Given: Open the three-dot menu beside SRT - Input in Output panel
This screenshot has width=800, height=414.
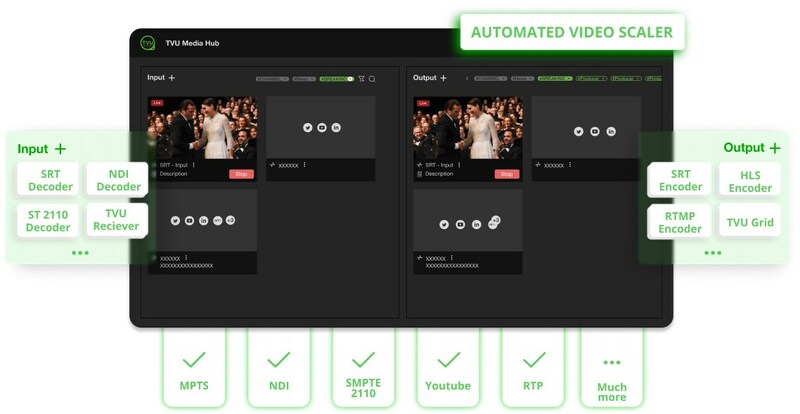Looking at the screenshot, I should pos(459,164).
